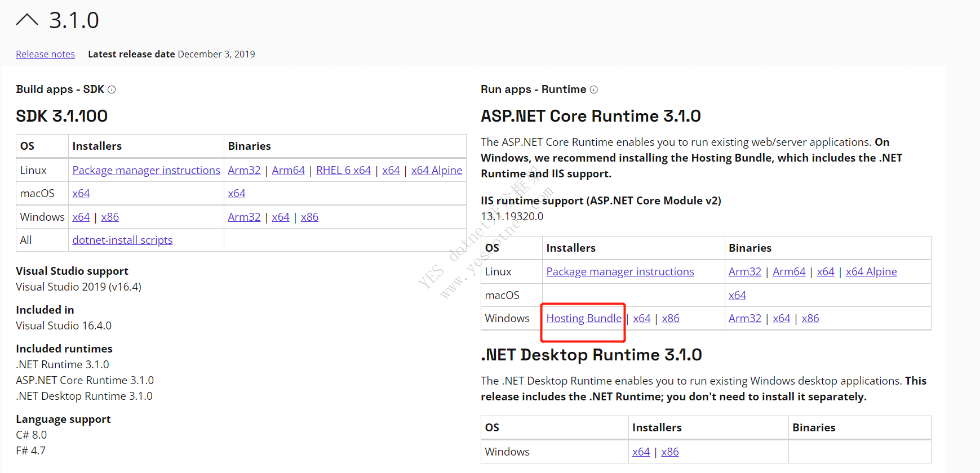Select the IIS module version 13.1.19320.0
This screenshot has height=473, width=980.
click(x=512, y=216)
